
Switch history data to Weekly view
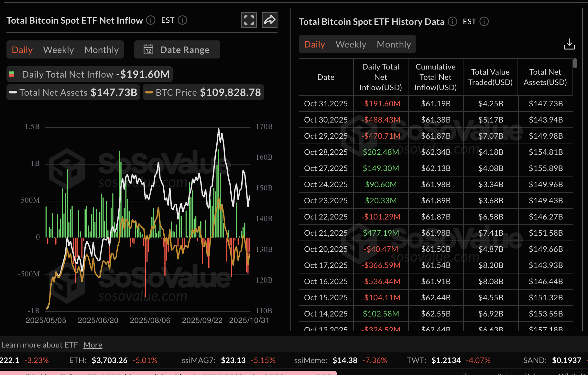(351, 44)
